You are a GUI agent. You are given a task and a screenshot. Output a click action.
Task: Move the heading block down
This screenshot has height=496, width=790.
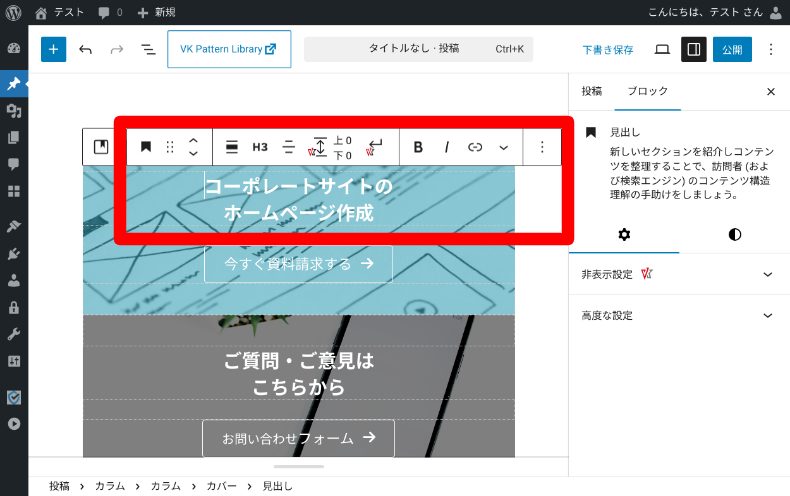(193, 153)
